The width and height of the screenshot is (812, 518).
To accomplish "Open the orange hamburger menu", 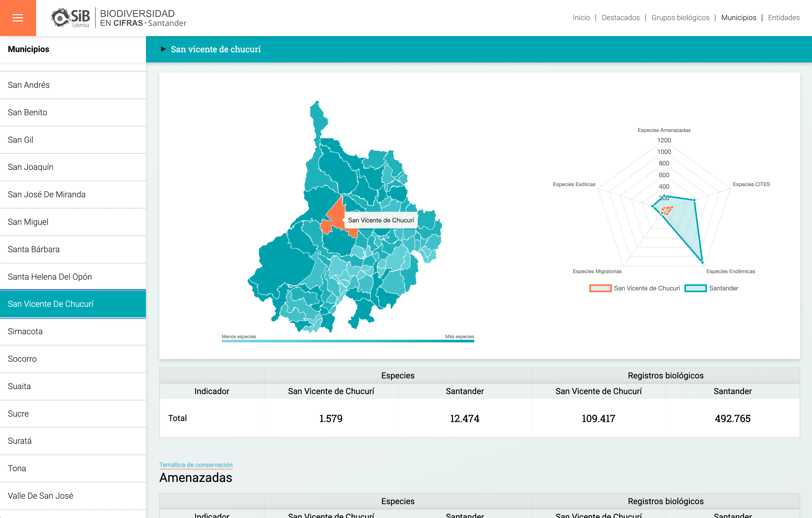I will 18,18.
